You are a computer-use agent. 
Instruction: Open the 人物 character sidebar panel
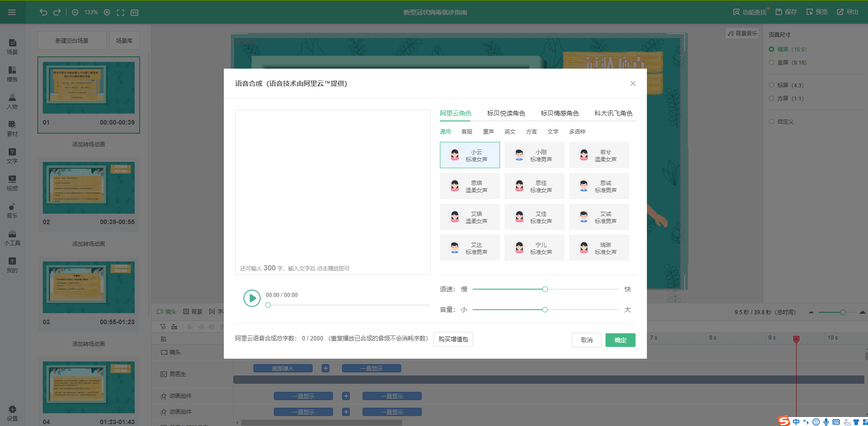(x=12, y=101)
